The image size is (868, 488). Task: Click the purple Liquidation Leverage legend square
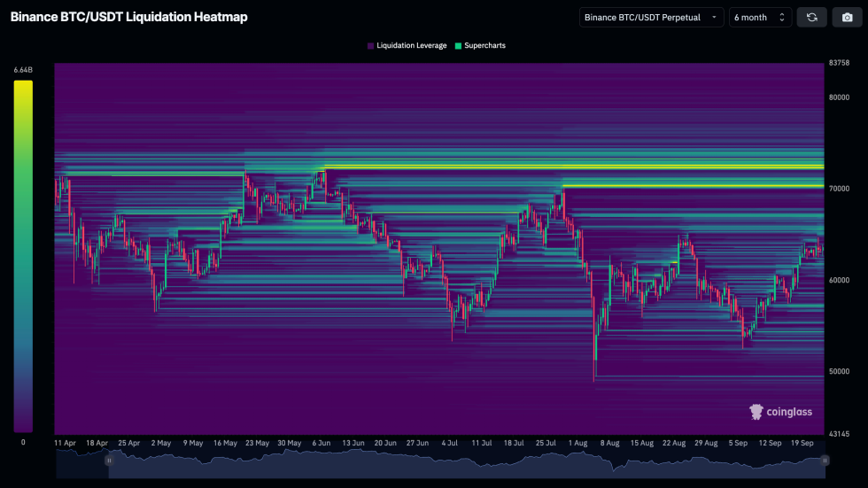pos(370,45)
